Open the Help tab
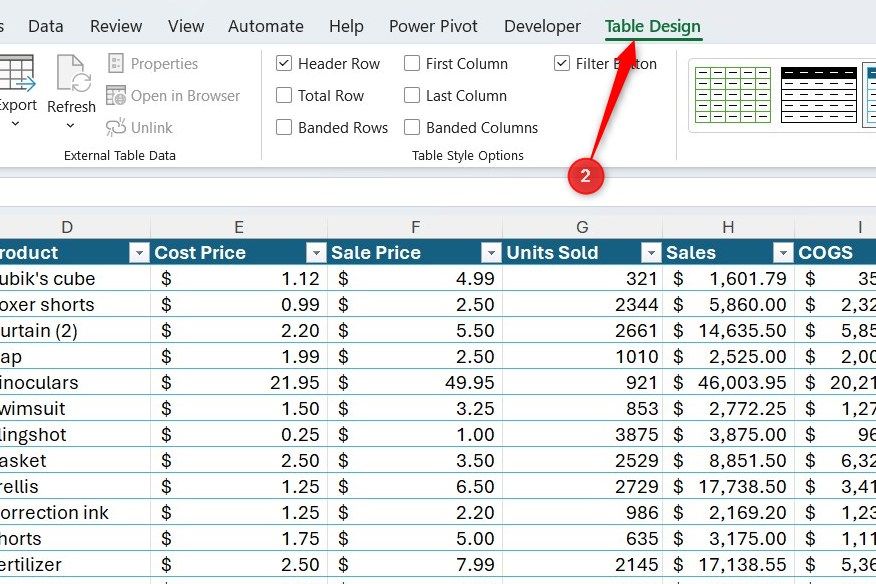Image resolution: width=876 pixels, height=584 pixels. [x=346, y=26]
